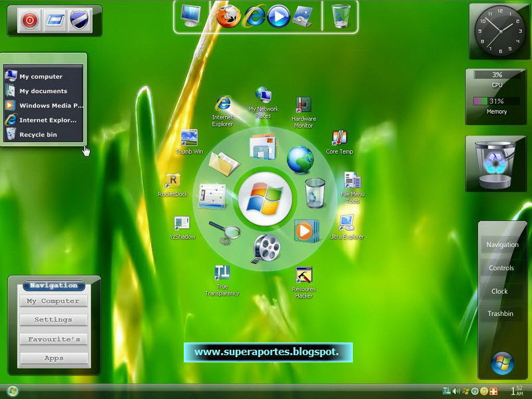Screen dimensions: 532x399
Task: Click Navigation in the right sidebar panel
Action: coord(502,245)
